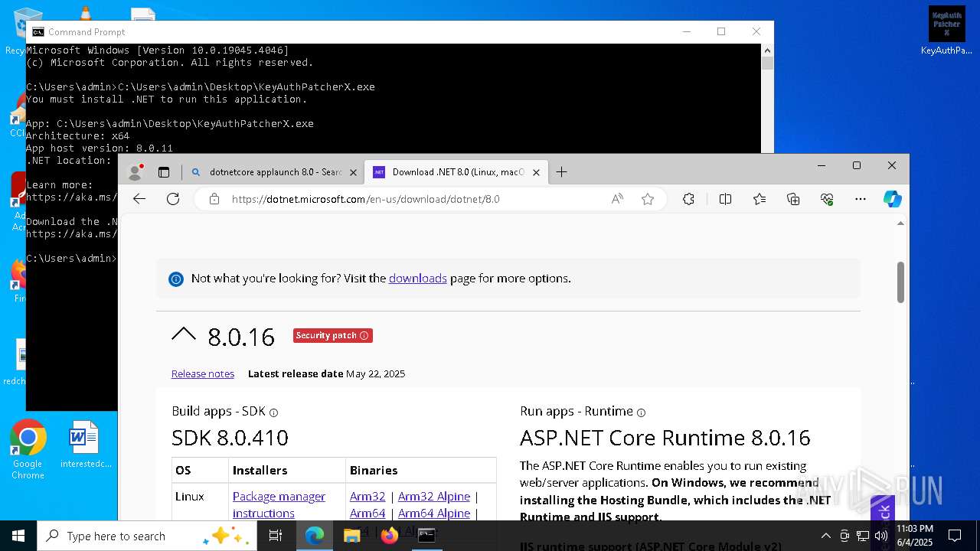This screenshot has width=980, height=551.
Task: Open Browser essentials heart icon
Action: click(827, 199)
